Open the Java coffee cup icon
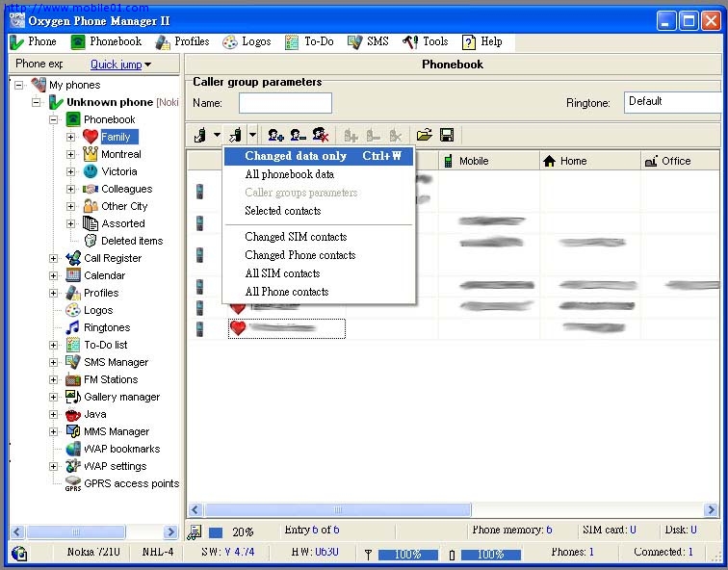This screenshot has height=570, width=728. click(x=73, y=414)
